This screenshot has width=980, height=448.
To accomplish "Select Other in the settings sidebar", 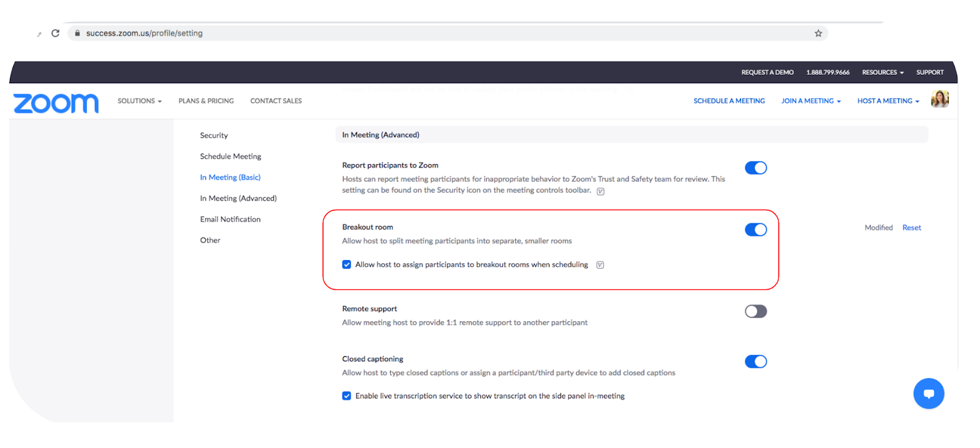I will pos(210,240).
